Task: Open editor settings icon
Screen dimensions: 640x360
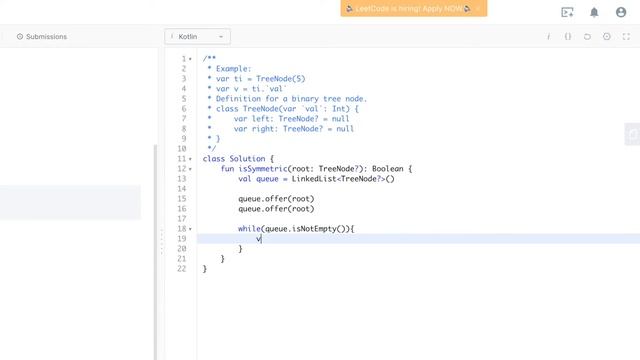Action: (607, 36)
